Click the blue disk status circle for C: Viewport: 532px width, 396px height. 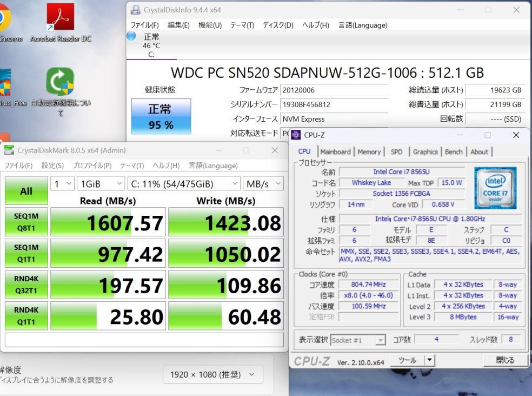pyautogui.click(x=131, y=36)
